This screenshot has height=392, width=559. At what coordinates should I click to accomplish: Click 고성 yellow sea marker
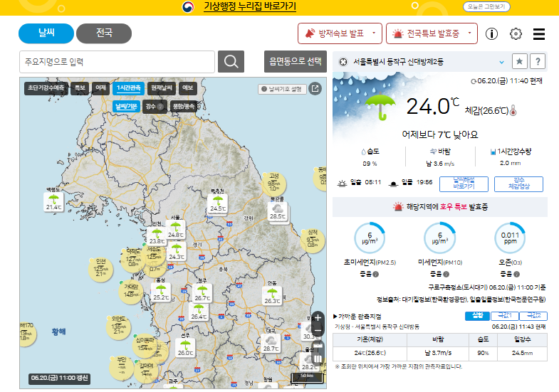(273, 184)
